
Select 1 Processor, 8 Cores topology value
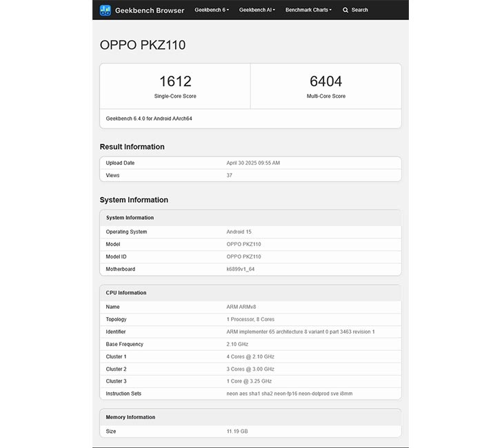pos(250,319)
